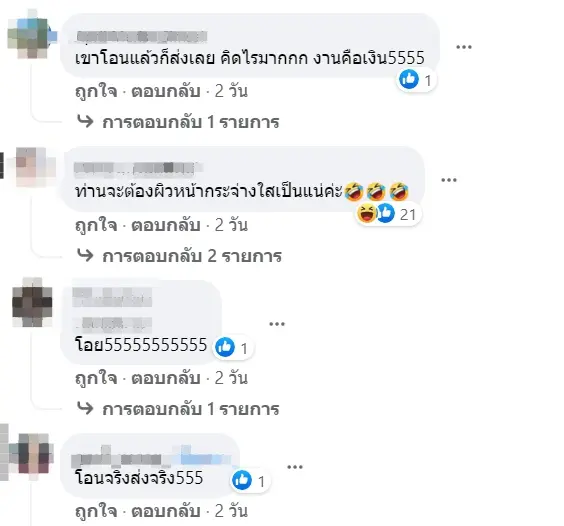Viewport: 564px width, 526px height.
Task: Expand การตอบกลับ 2 รายการ replies
Action: coord(179,256)
